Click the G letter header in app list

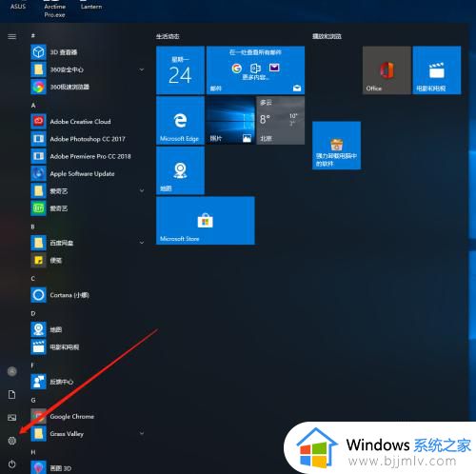[33, 400]
